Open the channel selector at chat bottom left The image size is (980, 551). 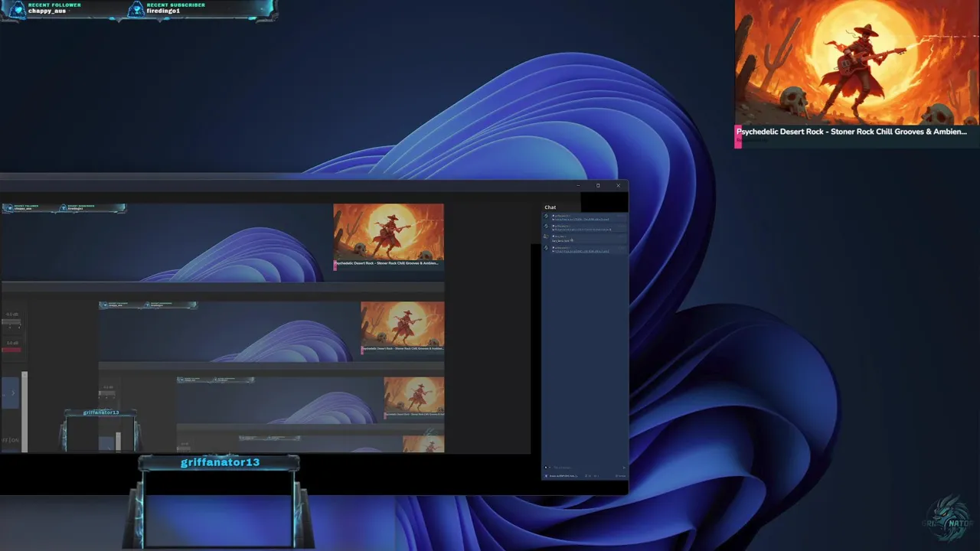tap(560, 476)
